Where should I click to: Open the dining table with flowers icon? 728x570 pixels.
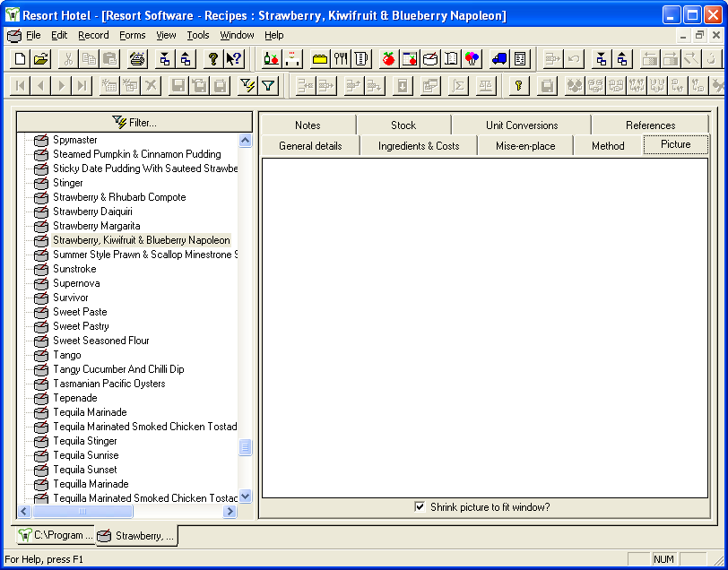[292, 59]
